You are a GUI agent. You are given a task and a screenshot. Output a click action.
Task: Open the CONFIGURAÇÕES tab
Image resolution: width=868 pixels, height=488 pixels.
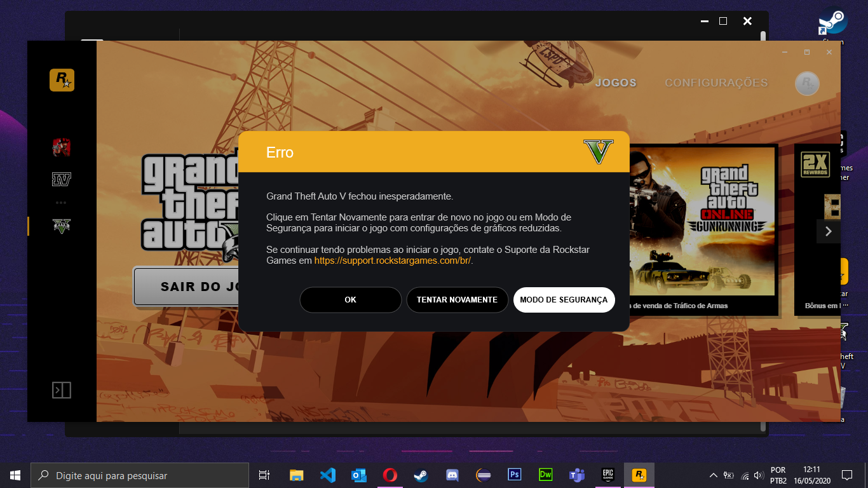(x=716, y=83)
